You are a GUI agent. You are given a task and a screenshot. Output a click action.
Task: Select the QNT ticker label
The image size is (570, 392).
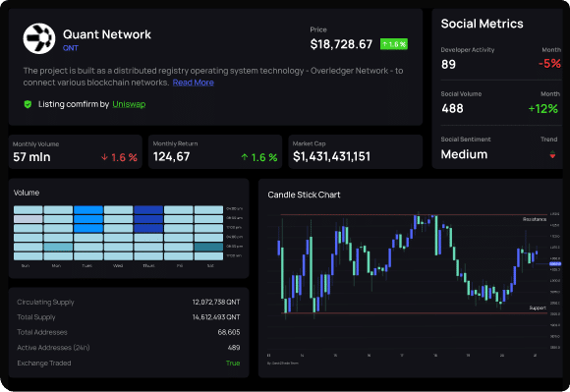pyautogui.click(x=71, y=48)
